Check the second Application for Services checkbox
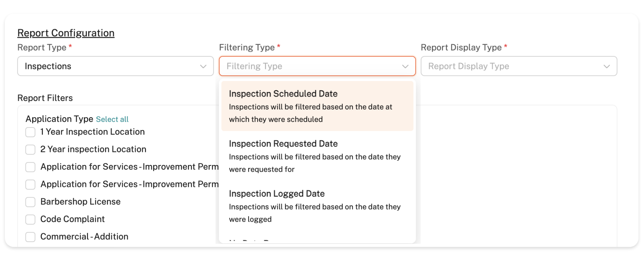Screen dimensions: 644x255 pos(30,184)
